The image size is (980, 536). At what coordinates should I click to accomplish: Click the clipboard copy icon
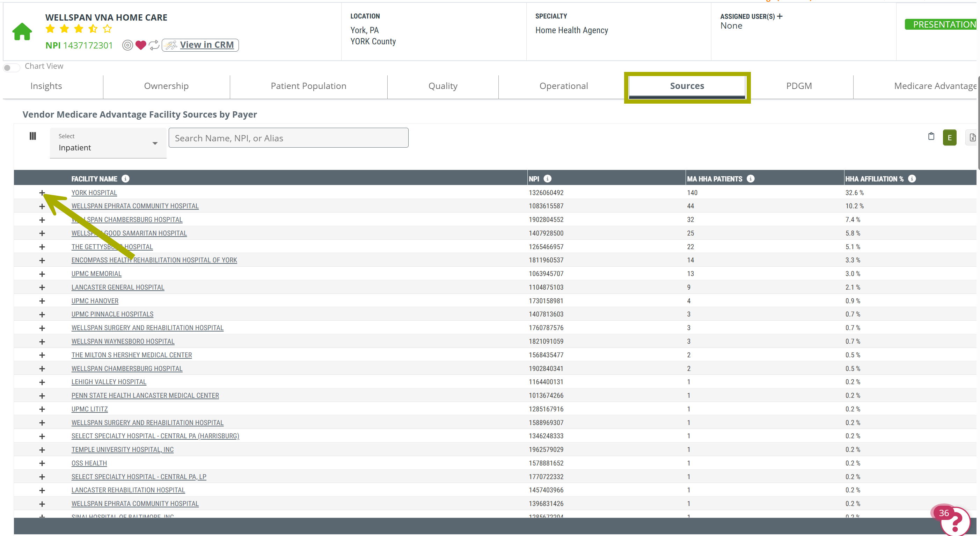(931, 136)
